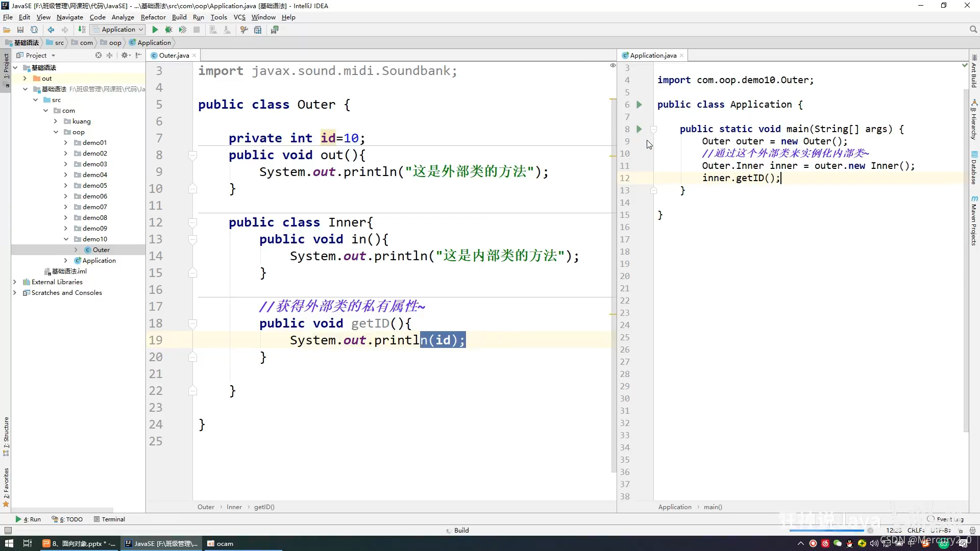Click the Hector inspector icon in status bar
The width and height of the screenshot is (980, 551).
coord(972,531)
